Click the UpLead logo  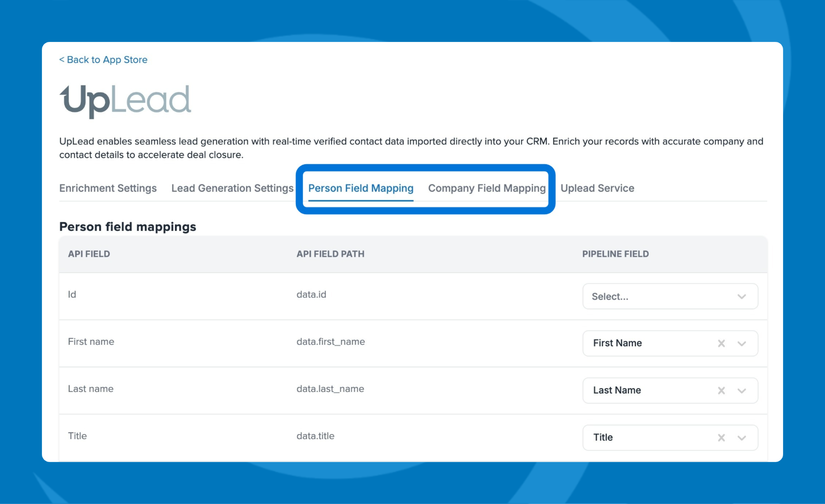[125, 100]
